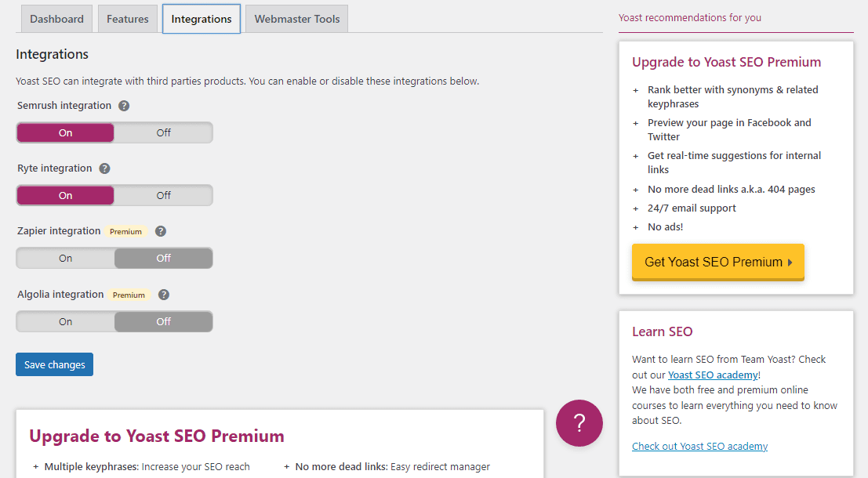Select the Integrations tab
Screen dimensions: 868x478
click(x=202, y=19)
